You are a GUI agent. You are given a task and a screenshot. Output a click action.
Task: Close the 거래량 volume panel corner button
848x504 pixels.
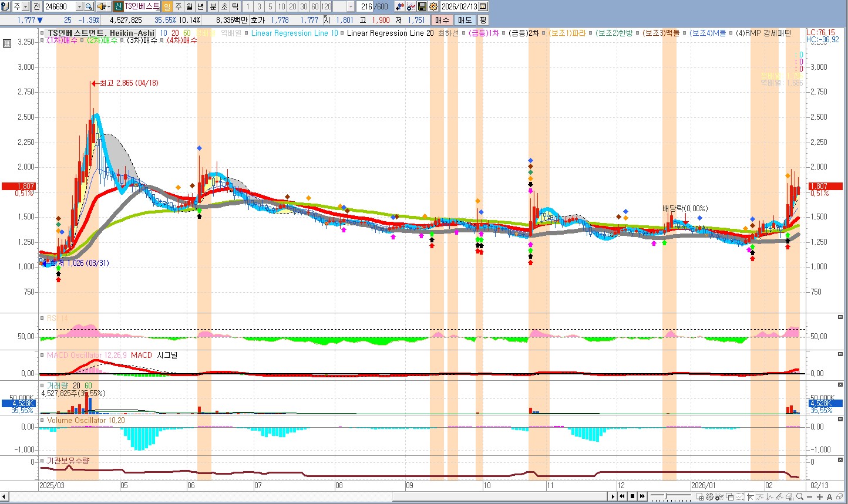[840, 385]
